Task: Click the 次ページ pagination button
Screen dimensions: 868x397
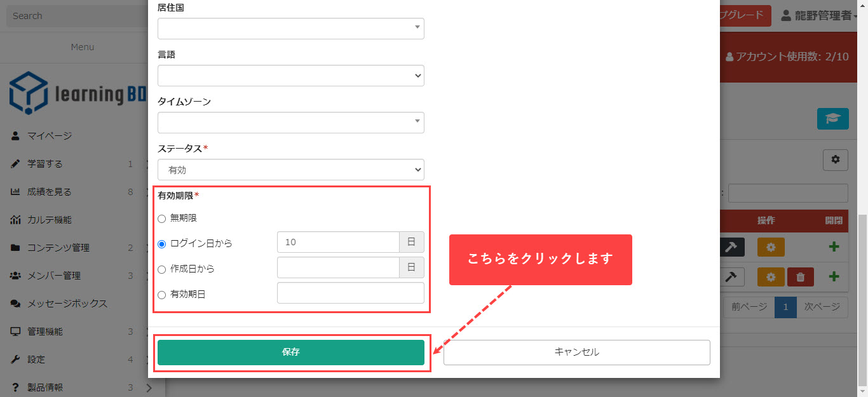Action: click(x=822, y=307)
